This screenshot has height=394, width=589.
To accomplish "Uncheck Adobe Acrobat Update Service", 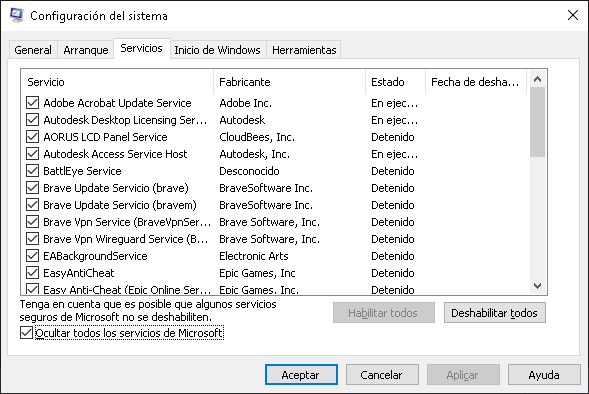I will pyautogui.click(x=33, y=103).
